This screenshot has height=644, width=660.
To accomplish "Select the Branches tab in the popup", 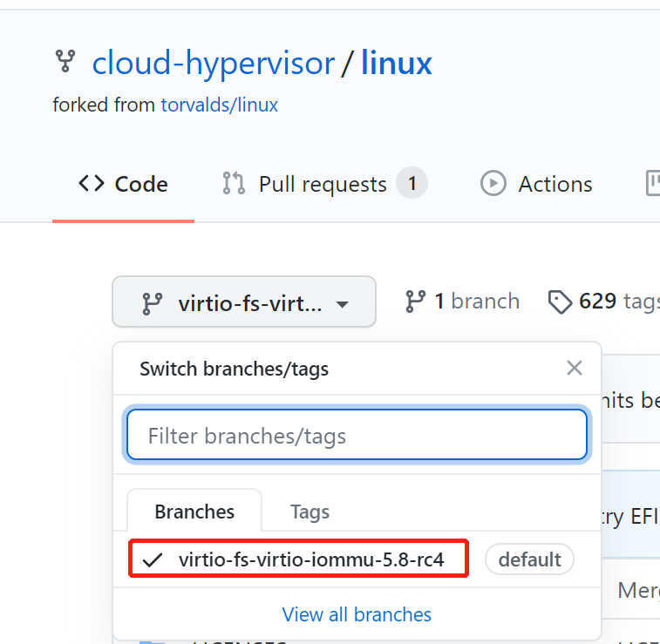I will 194,512.
